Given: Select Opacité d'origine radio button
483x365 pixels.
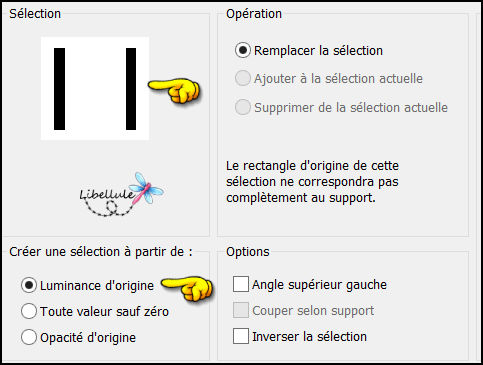Looking at the screenshot, I should (29, 337).
